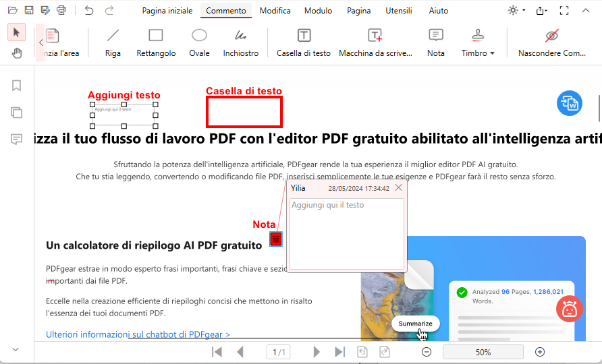Close the Yilia note popup
This screenshot has height=364, width=602.
[398, 187]
